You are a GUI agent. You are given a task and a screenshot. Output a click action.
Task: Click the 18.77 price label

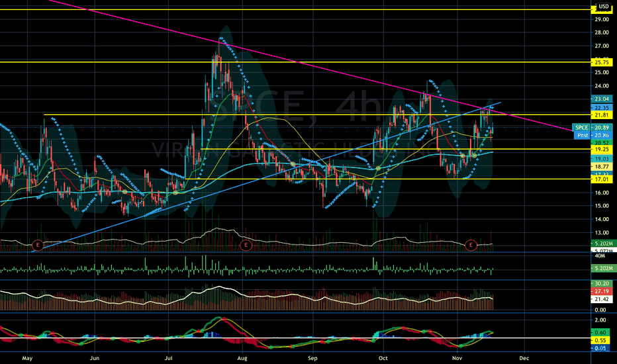coord(602,167)
